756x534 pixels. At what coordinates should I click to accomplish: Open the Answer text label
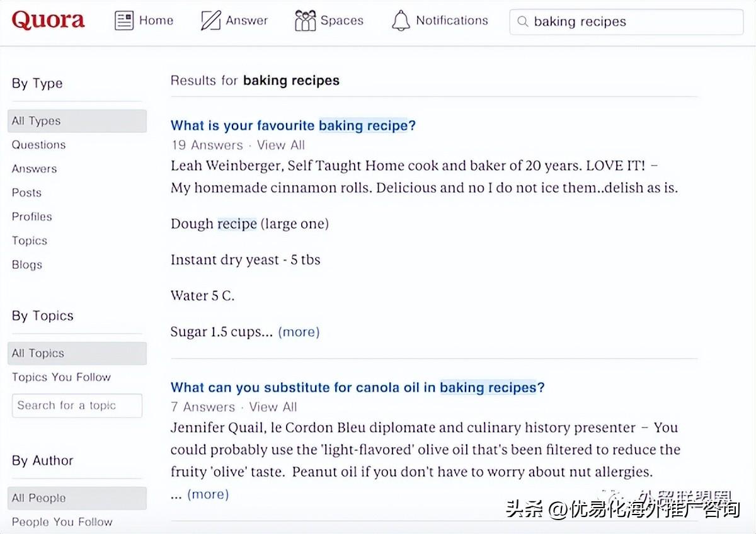[x=247, y=21]
